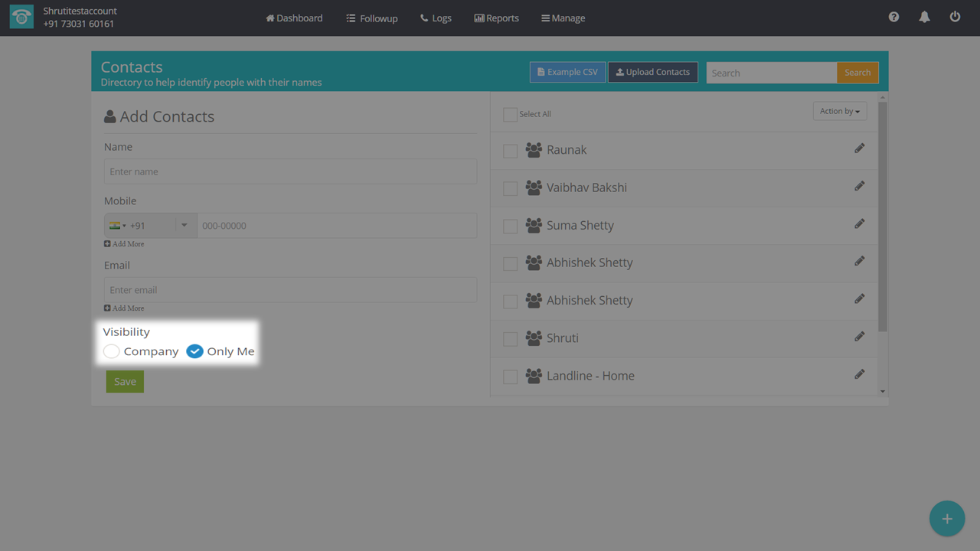Click the contact list scrollbar down arrow
The width and height of the screenshot is (980, 551).
(x=882, y=391)
